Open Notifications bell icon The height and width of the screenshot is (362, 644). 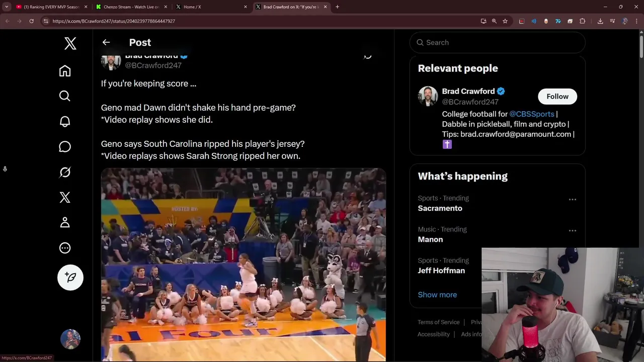65,121
